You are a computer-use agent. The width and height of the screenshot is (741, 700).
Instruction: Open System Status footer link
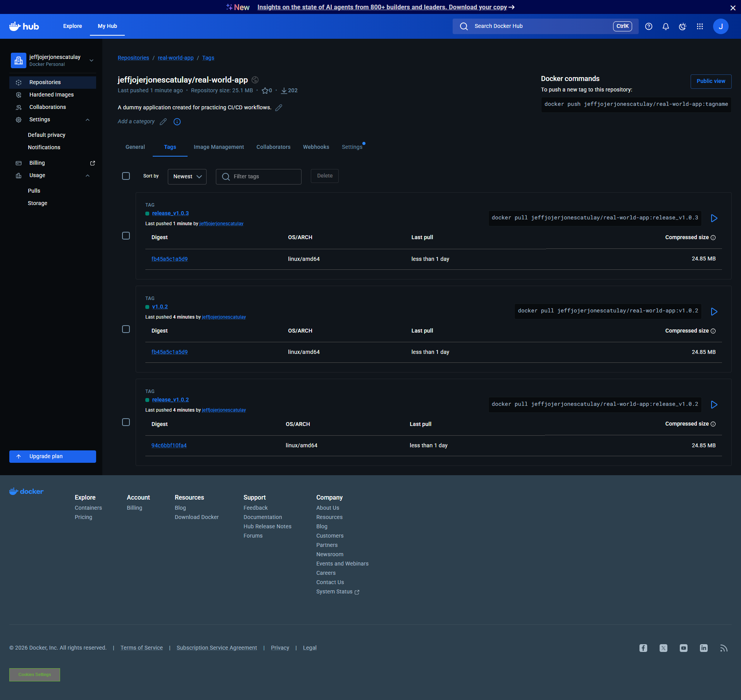pyautogui.click(x=338, y=592)
